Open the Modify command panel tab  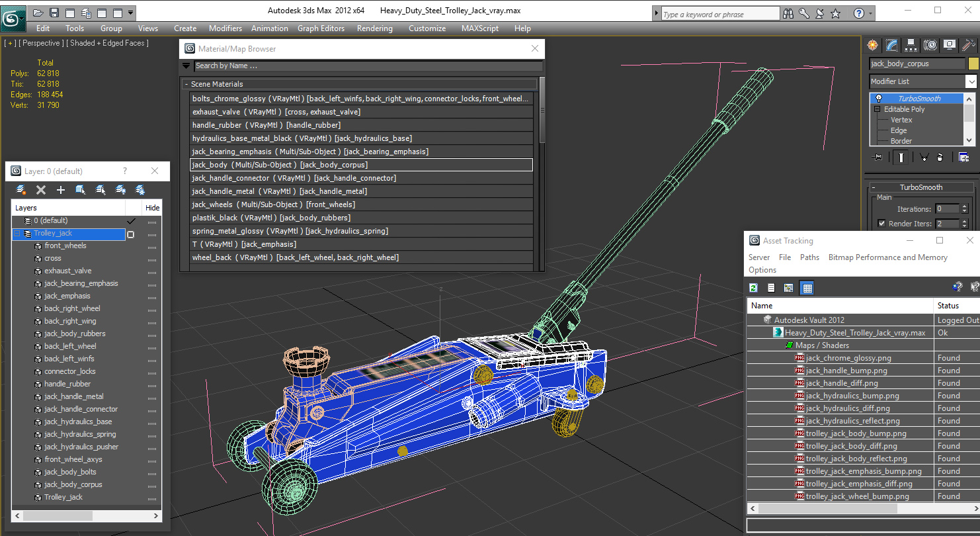pos(892,45)
